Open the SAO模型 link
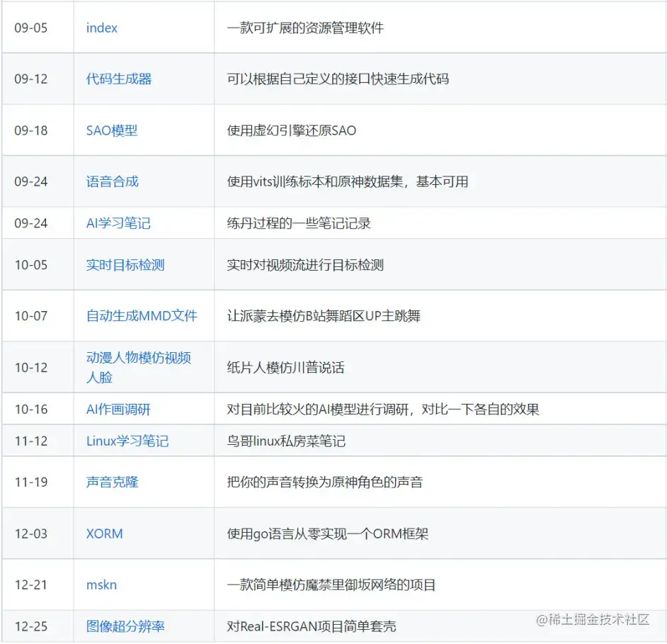Image resolution: width=667 pixels, height=644 pixels. 110,130
